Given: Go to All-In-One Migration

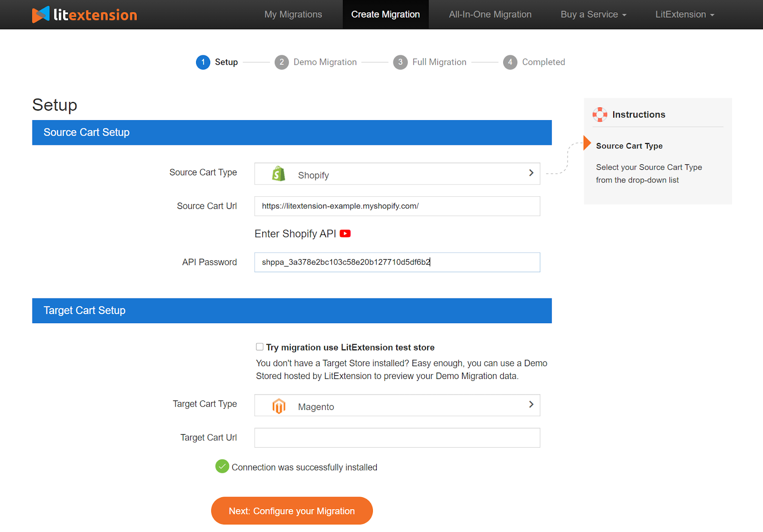Looking at the screenshot, I should [x=490, y=14].
